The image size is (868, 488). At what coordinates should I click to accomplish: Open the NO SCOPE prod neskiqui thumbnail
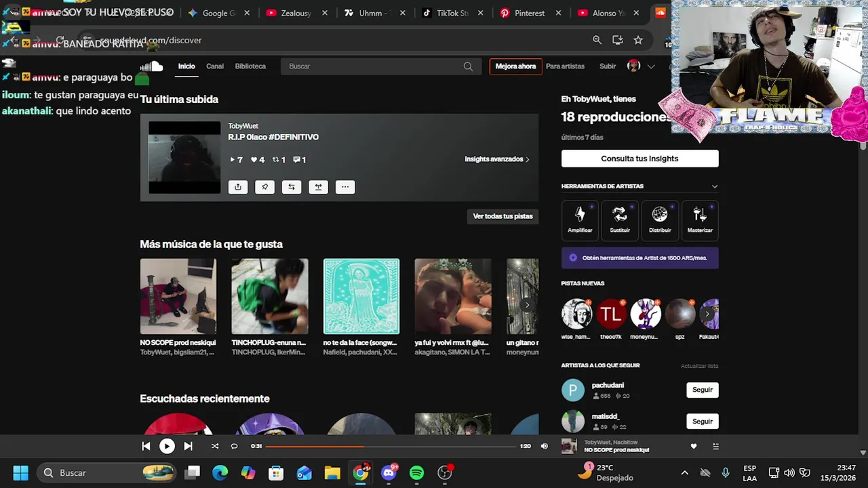point(178,296)
